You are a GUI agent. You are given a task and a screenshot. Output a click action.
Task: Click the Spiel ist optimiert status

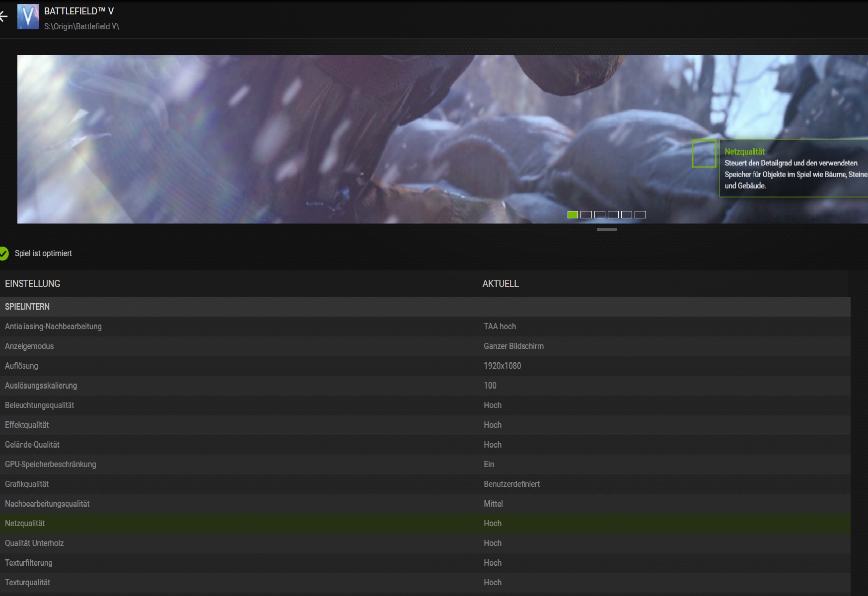click(x=43, y=254)
